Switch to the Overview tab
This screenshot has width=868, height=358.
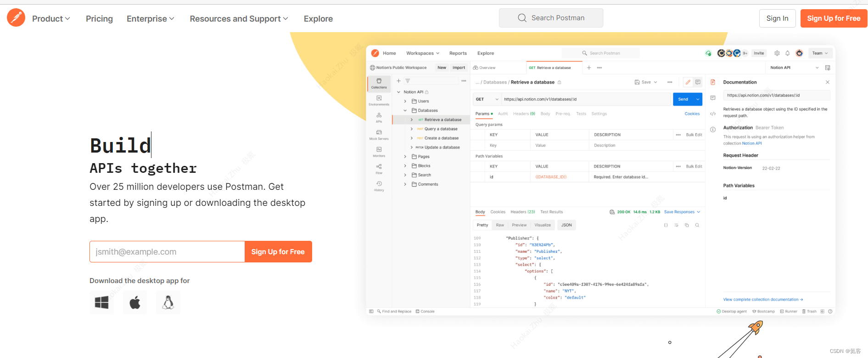[484, 68]
